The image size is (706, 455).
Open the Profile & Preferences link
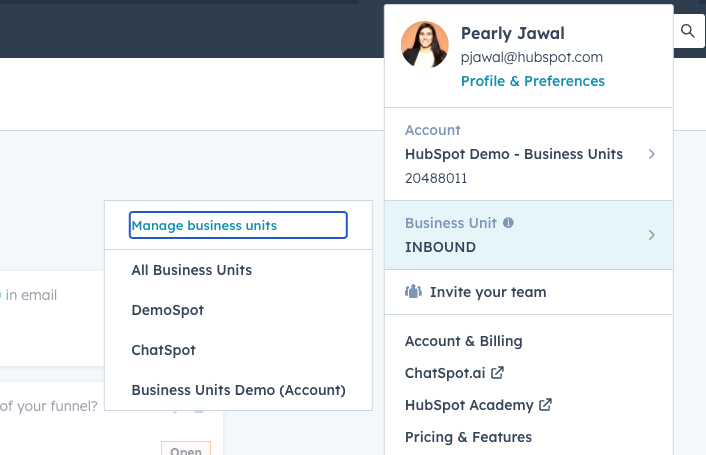click(533, 81)
